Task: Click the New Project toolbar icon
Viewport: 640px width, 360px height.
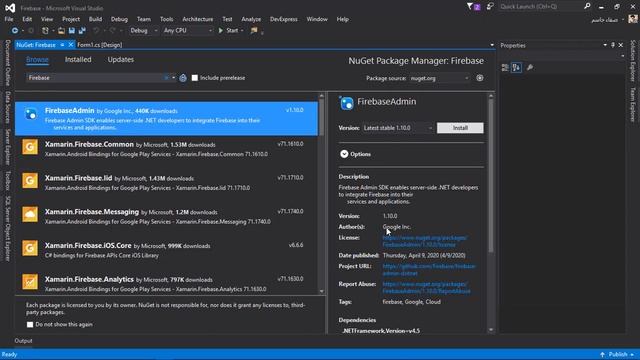Action: pos(45,31)
